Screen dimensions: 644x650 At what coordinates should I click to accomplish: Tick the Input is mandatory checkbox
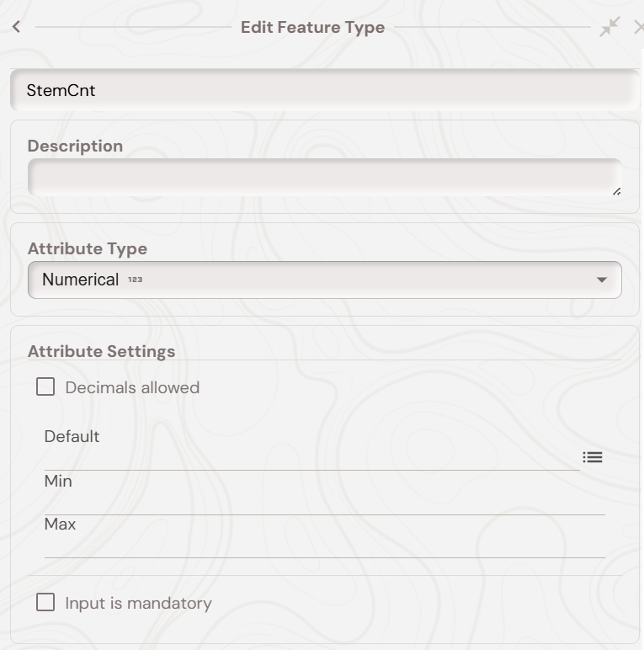pyautogui.click(x=45, y=603)
